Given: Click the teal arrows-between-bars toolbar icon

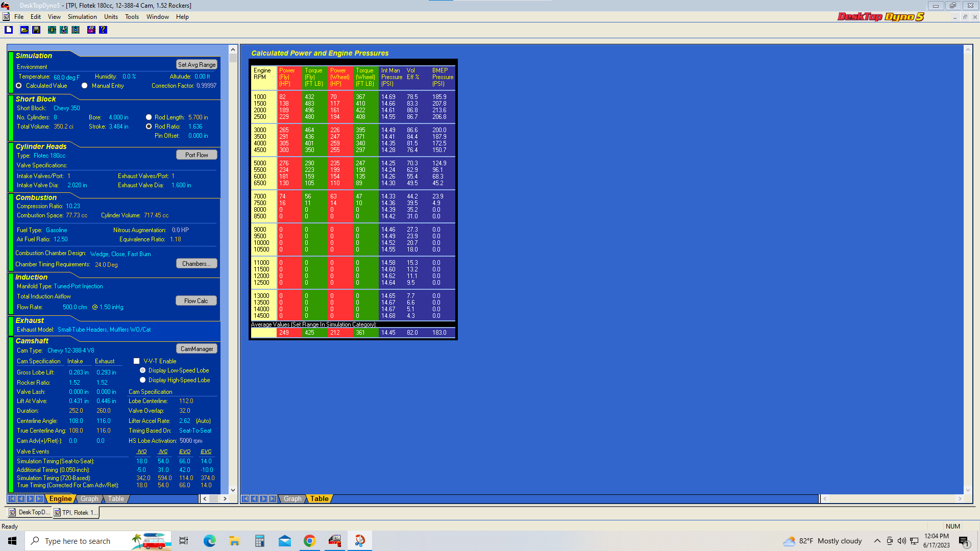Looking at the screenshot, I should tap(76, 30).
